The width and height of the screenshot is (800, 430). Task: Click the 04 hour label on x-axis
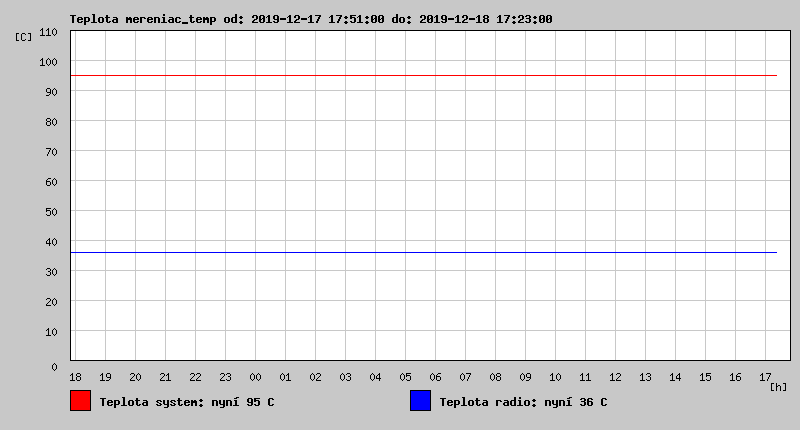tap(376, 377)
